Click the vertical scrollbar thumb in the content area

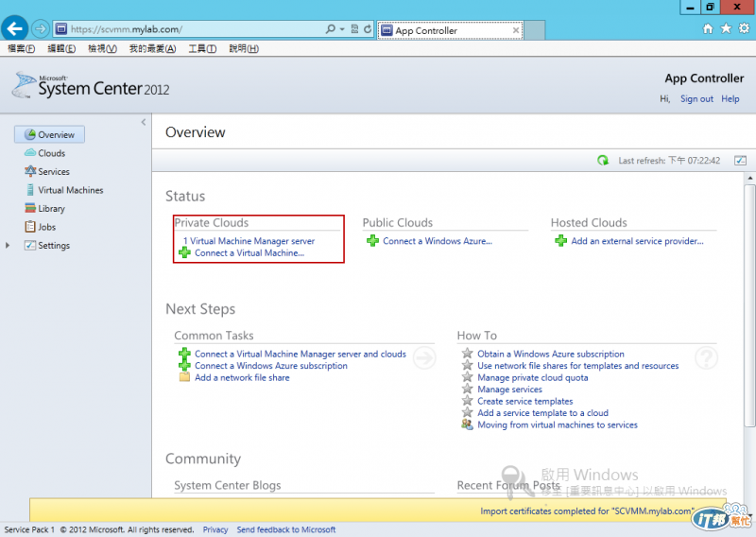click(x=749, y=305)
